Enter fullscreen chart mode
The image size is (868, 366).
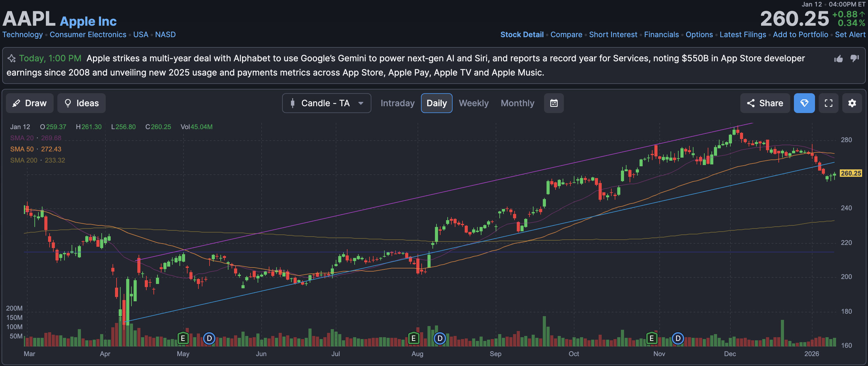coord(828,103)
